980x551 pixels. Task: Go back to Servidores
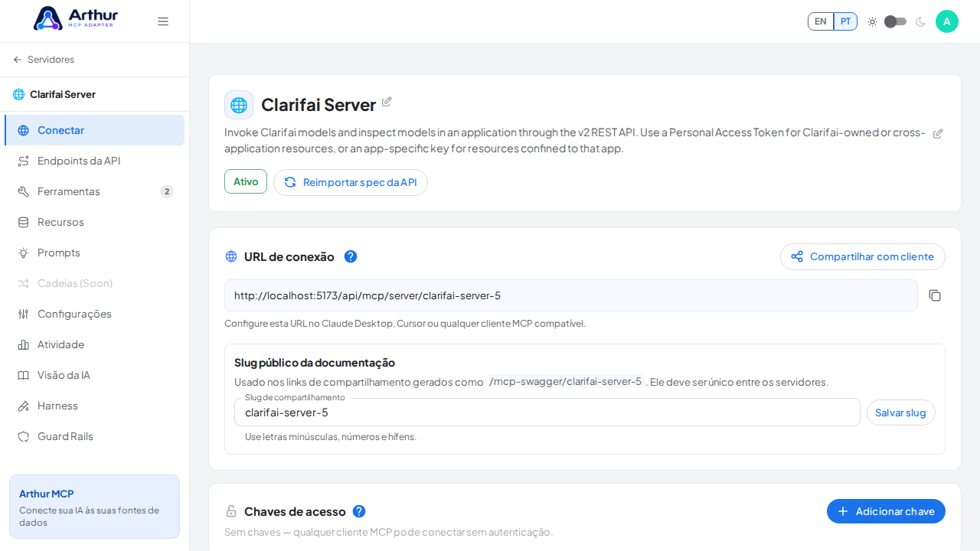pyautogui.click(x=44, y=60)
